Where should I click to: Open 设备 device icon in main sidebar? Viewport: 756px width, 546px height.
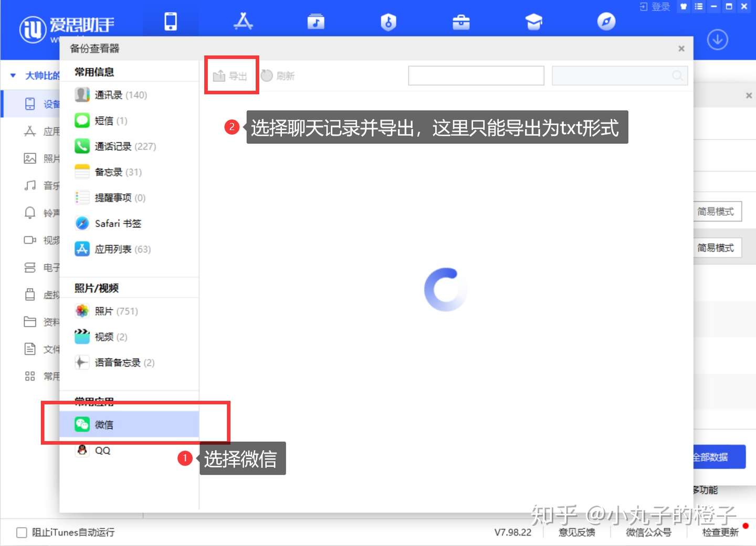(30, 103)
